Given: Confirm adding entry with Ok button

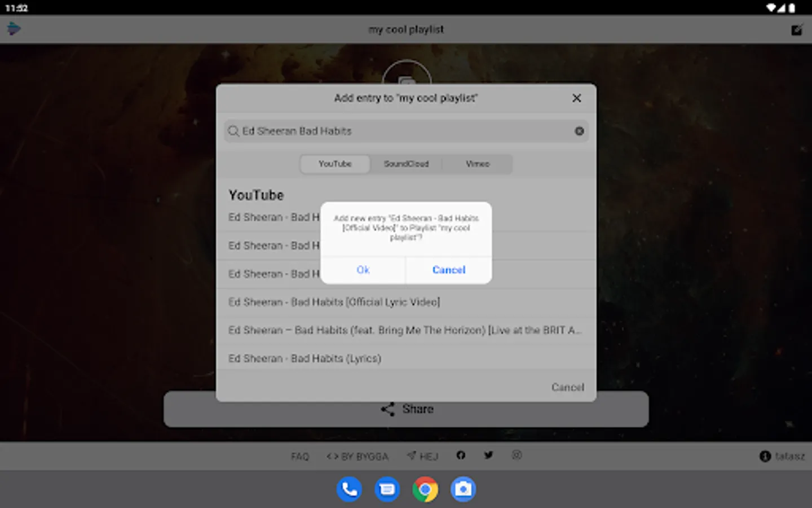Looking at the screenshot, I should point(363,270).
